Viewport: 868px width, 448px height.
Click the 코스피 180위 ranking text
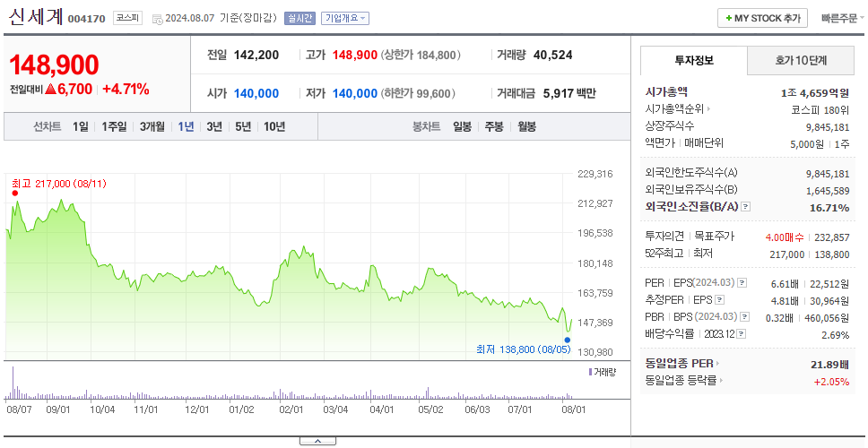tap(820, 109)
